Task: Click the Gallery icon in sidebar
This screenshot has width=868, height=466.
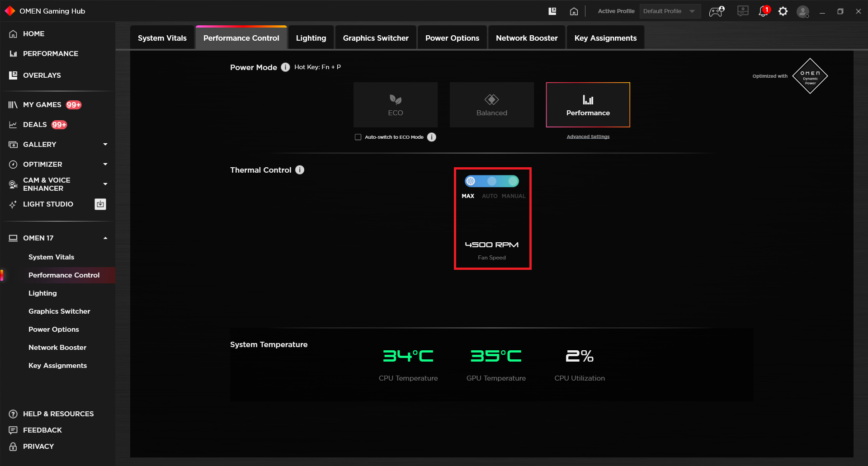Action: [x=13, y=145]
